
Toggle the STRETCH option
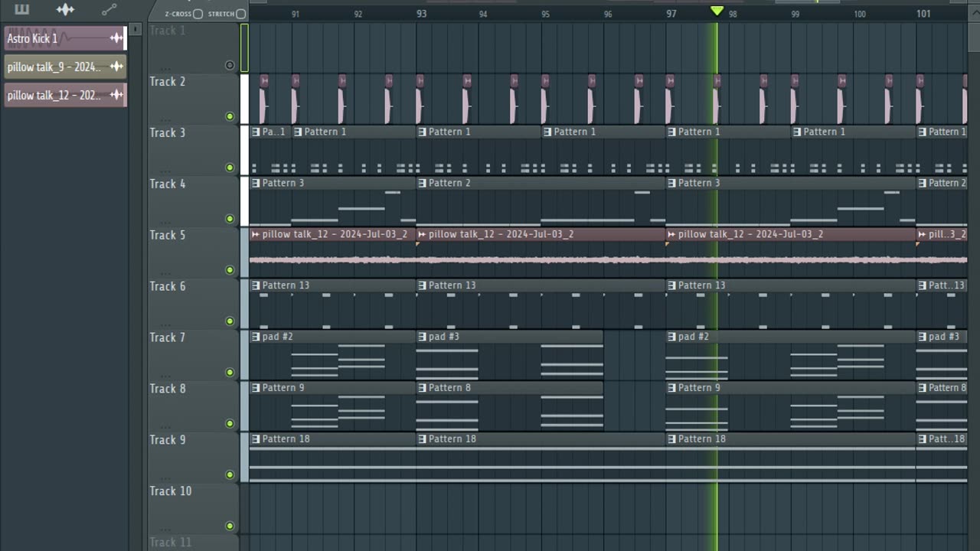(x=240, y=14)
